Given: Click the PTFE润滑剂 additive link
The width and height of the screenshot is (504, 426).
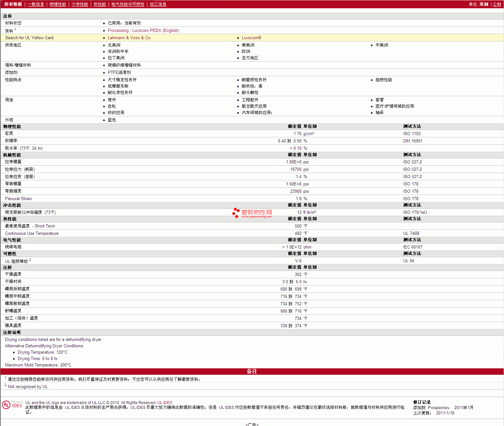Looking at the screenshot, I should point(119,72).
